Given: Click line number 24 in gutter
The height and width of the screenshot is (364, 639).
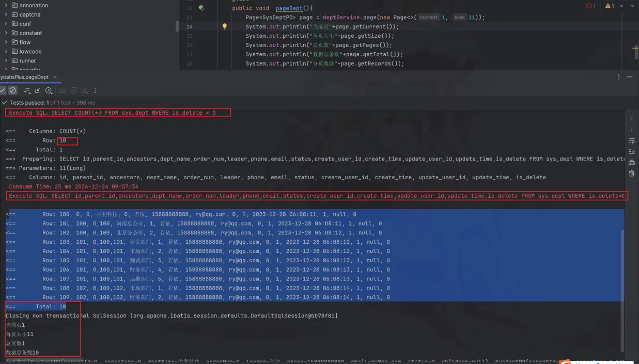Looking at the screenshot, I should [x=189, y=27].
